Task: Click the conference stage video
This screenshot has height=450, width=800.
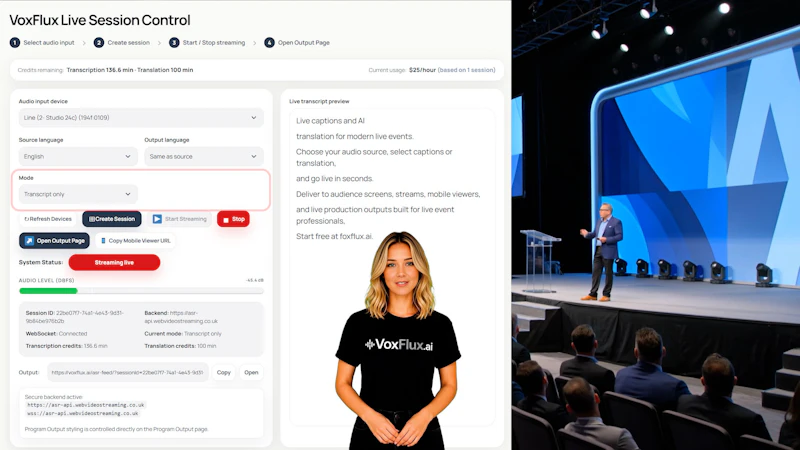Action: click(656, 225)
